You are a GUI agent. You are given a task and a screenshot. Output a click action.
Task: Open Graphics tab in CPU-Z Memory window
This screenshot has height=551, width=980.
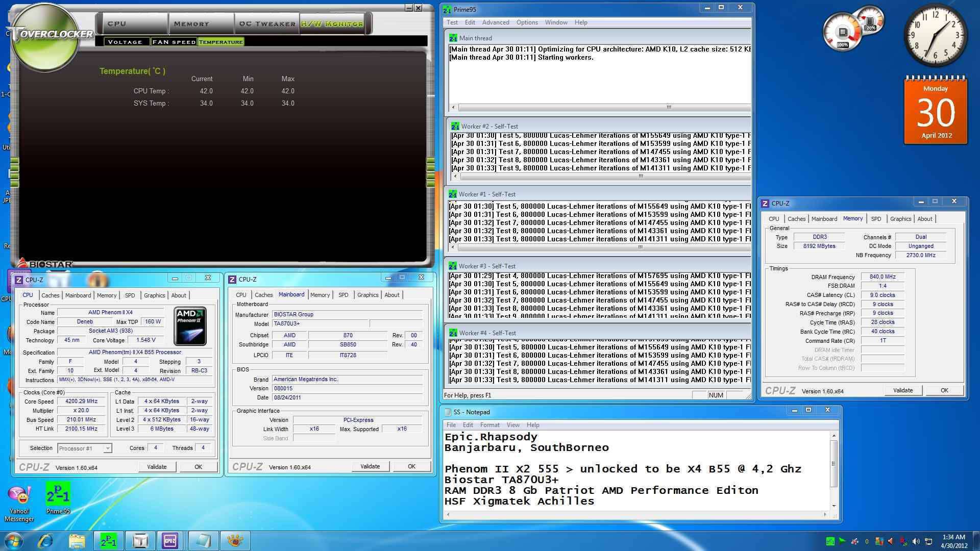tap(900, 219)
